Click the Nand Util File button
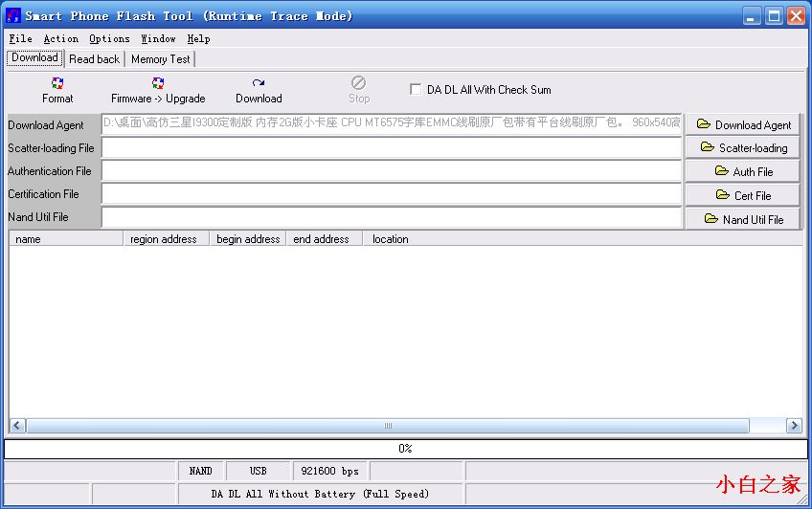812x509 pixels. click(x=743, y=219)
